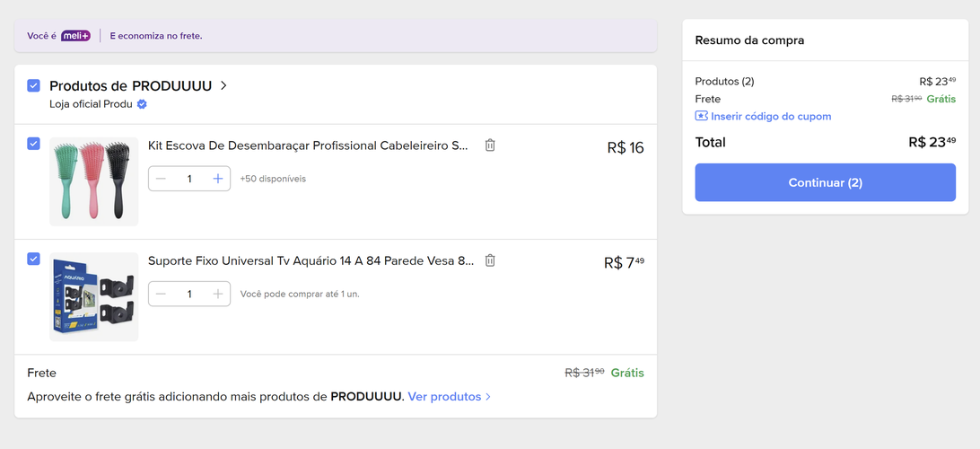Viewport: 980px width, 449px height.
Task: Click the green Grátis in purchase summary
Action: [941, 99]
